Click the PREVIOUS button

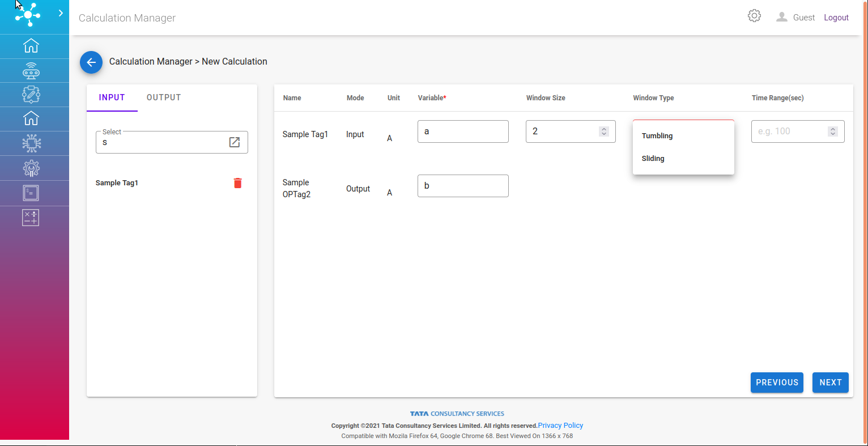777,383
